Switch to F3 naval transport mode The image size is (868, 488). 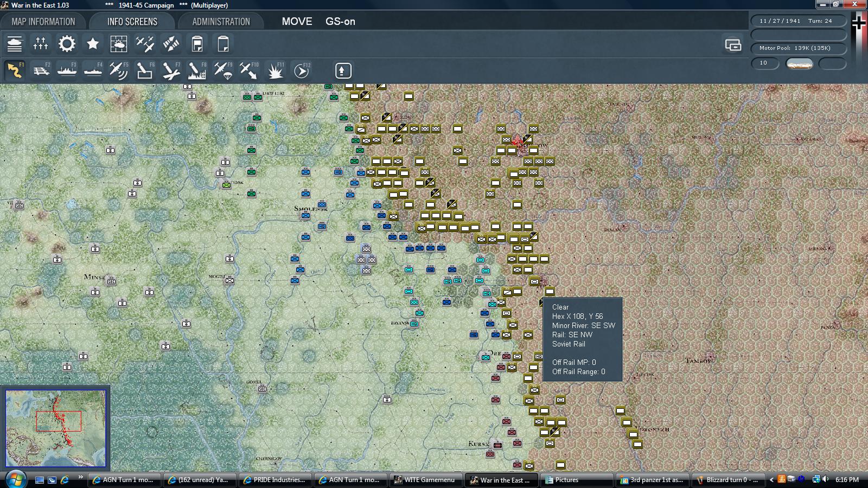pyautogui.click(x=67, y=70)
